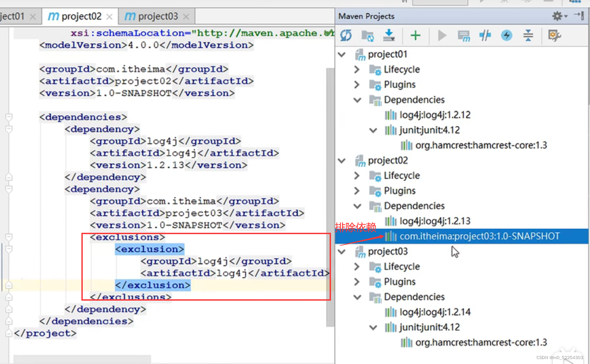Image resolution: width=590 pixels, height=364 pixels.
Task: Click groupId com.itheima line near top
Action: pyautogui.click(x=134, y=69)
